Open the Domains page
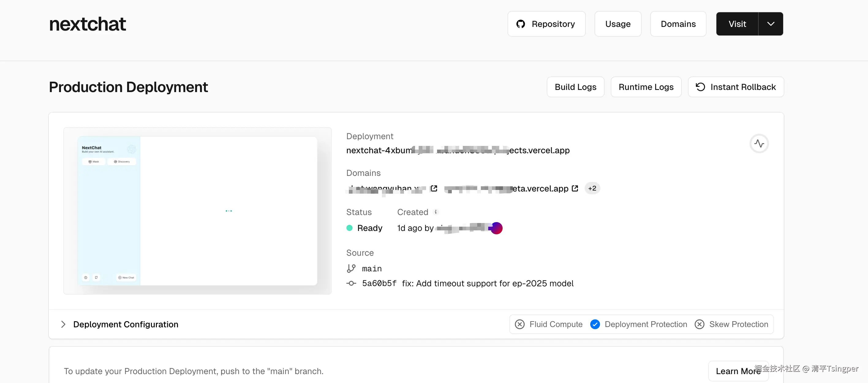This screenshot has height=383, width=868. pos(678,24)
